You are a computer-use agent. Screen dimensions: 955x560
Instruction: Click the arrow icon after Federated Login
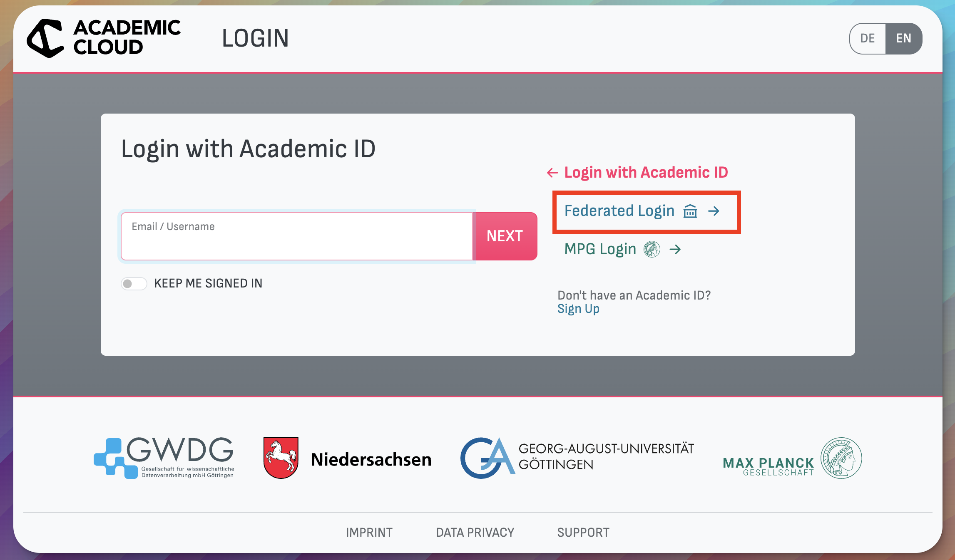[715, 211]
